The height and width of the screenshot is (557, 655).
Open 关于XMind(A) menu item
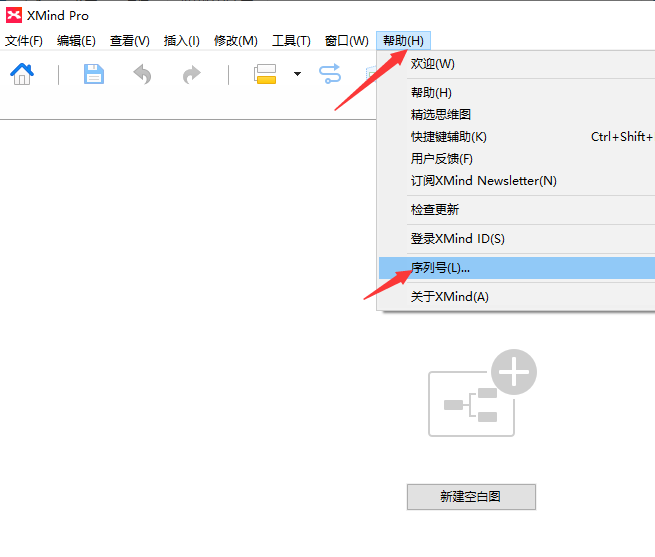(517, 297)
